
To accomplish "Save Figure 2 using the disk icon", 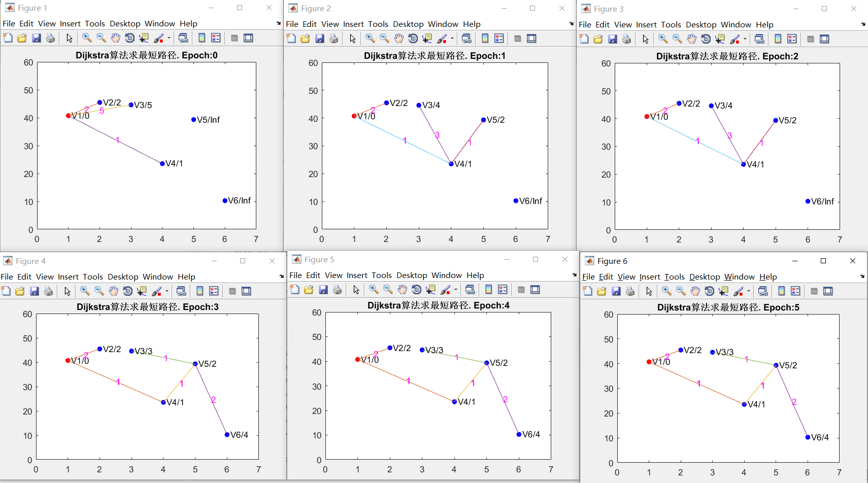I will [x=319, y=39].
